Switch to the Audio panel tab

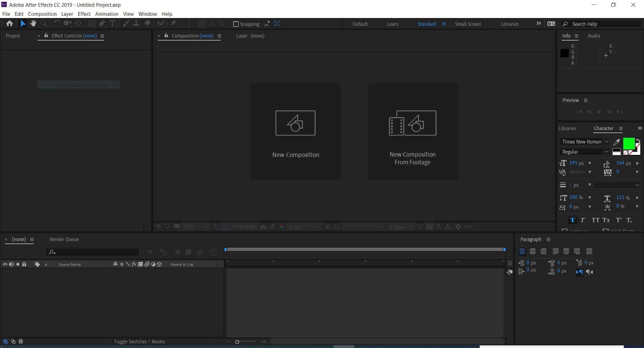point(594,36)
